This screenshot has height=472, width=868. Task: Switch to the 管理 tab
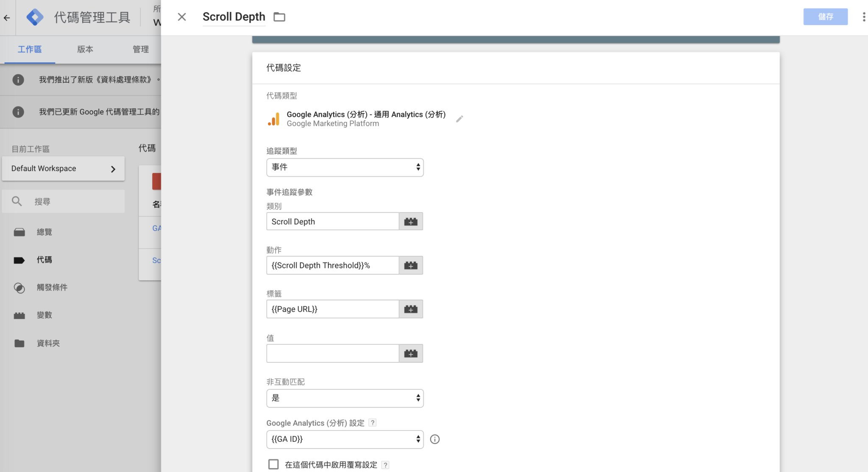point(140,49)
